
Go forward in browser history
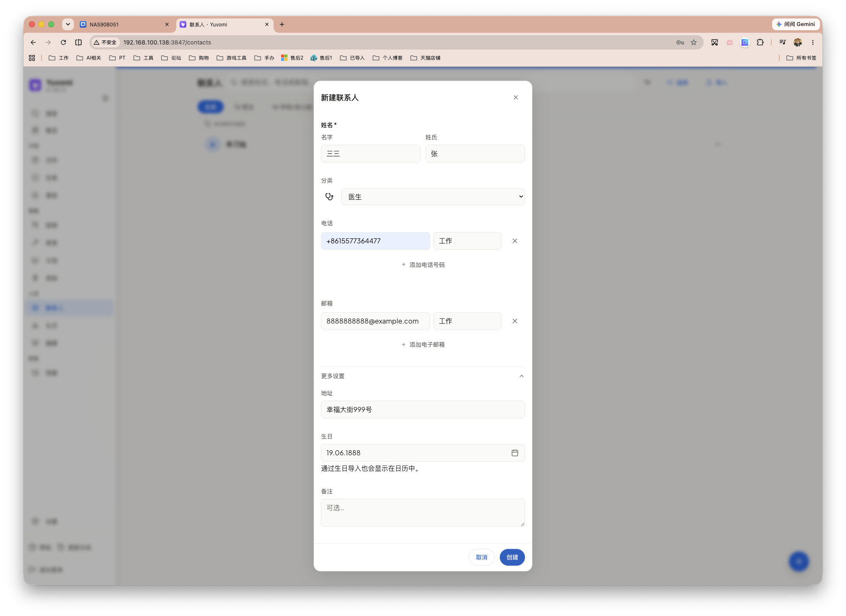click(48, 42)
